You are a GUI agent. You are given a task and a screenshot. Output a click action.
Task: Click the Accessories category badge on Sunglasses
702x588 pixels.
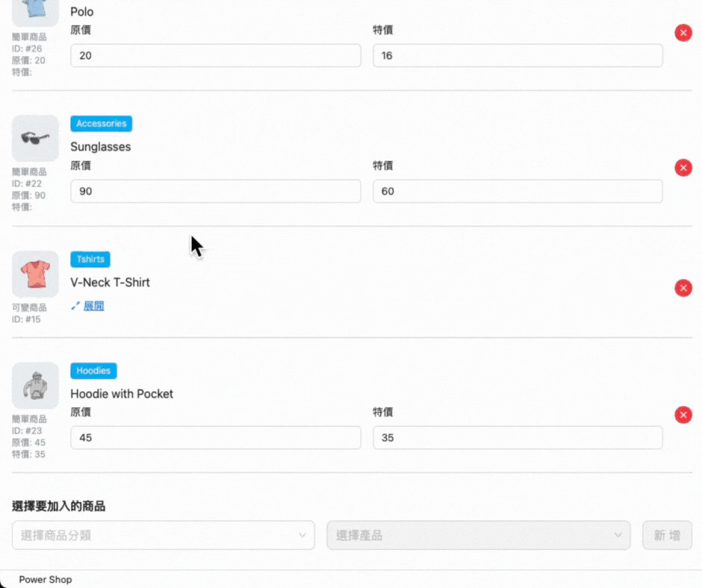(x=101, y=123)
